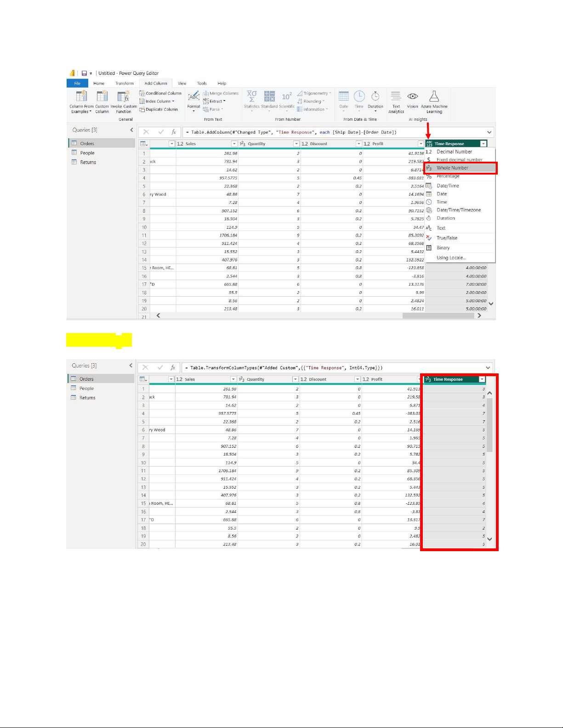The image size is (563, 728).
Task: Add a Conditional Column
Action: click(160, 93)
